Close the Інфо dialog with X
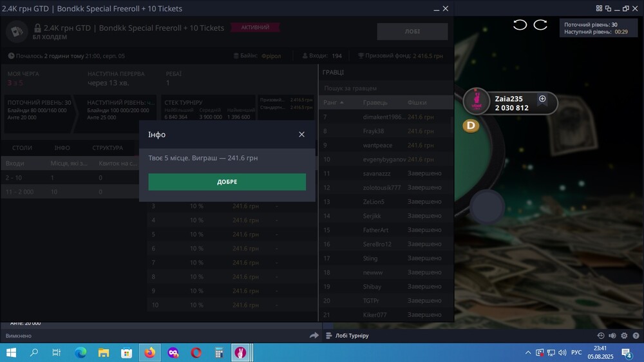 (301, 135)
